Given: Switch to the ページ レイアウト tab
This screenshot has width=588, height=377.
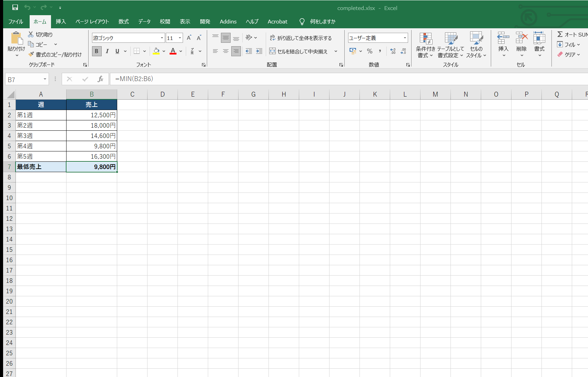Looking at the screenshot, I should pyautogui.click(x=92, y=21).
